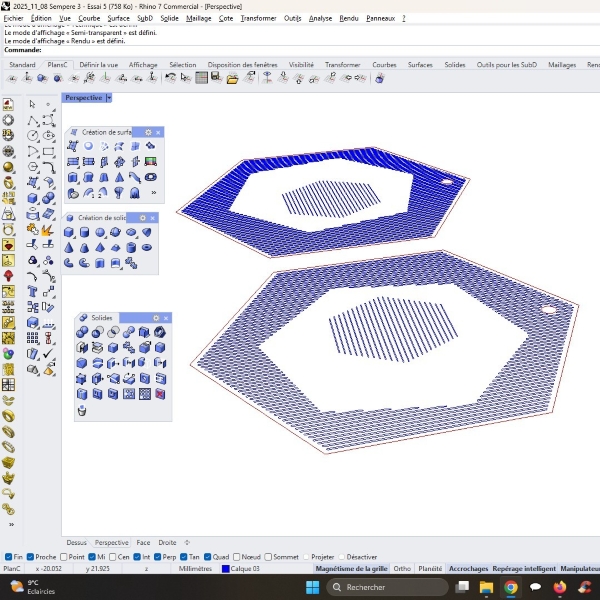
Task: Click Magnétisme de la grille in status bar
Action: coord(351,568)
